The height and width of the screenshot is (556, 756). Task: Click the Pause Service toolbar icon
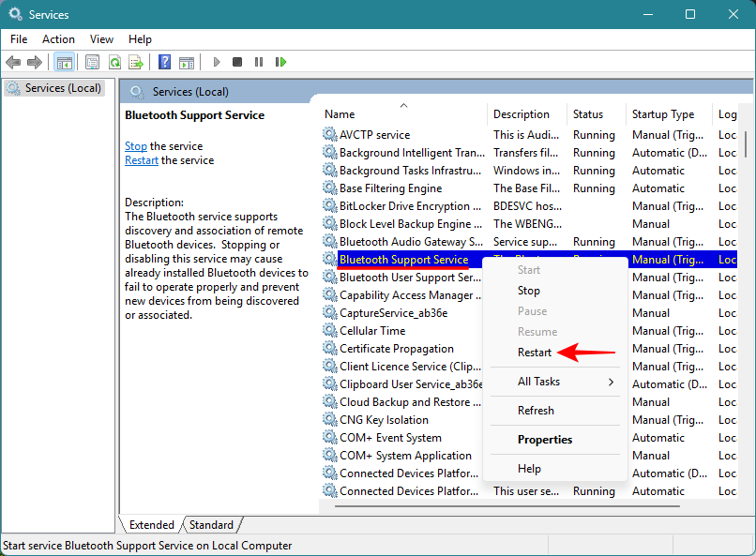(x=259, y=62)
